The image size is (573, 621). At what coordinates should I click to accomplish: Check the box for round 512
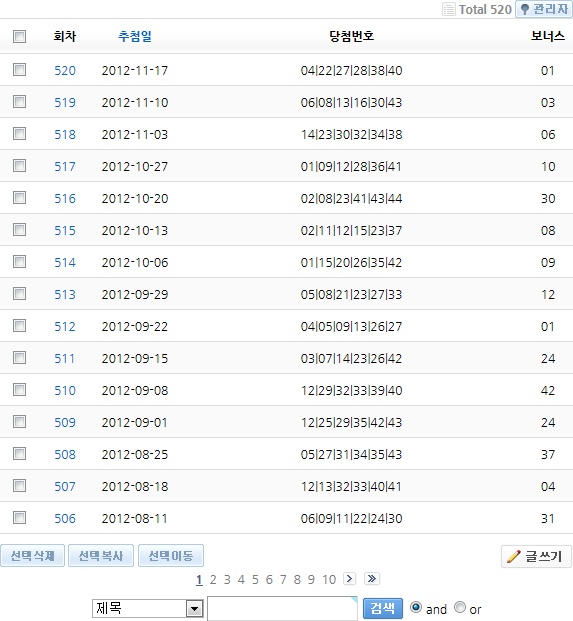(x=19, y=326)
